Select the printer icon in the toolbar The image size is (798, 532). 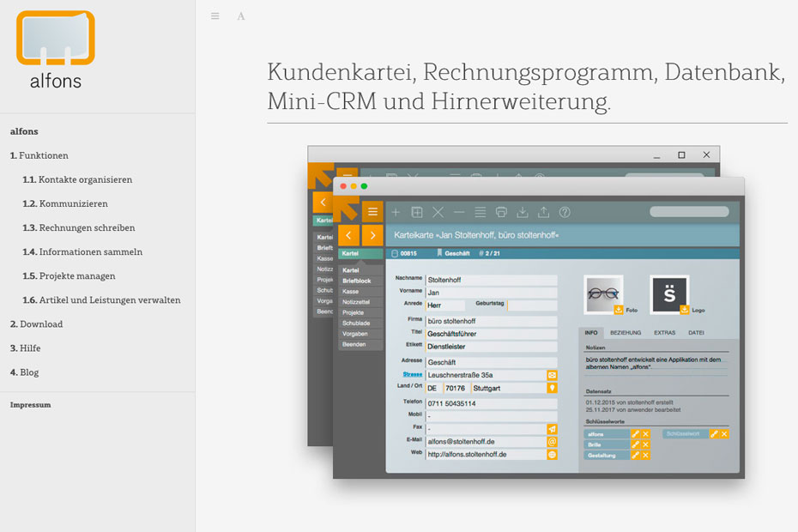(501, 212)
